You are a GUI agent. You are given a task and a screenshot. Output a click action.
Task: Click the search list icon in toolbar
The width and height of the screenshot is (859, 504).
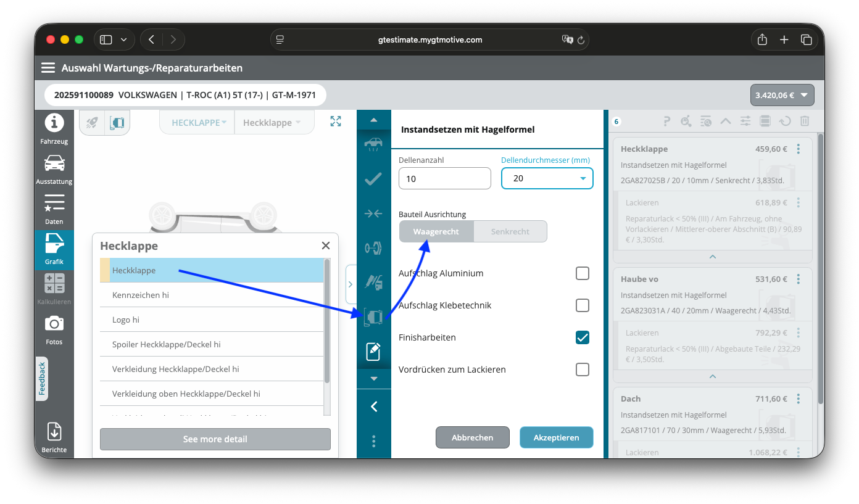tap(706, 122)
